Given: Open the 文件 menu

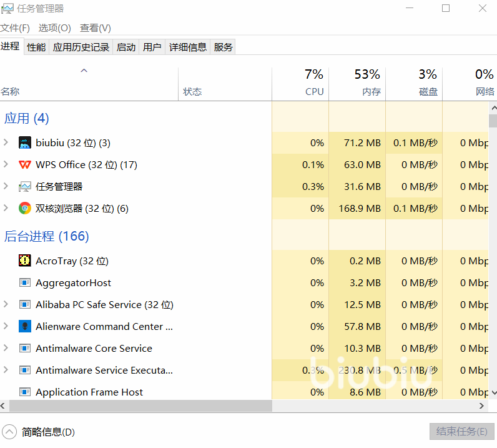Looking at the screenshot, I should [15, 28].
